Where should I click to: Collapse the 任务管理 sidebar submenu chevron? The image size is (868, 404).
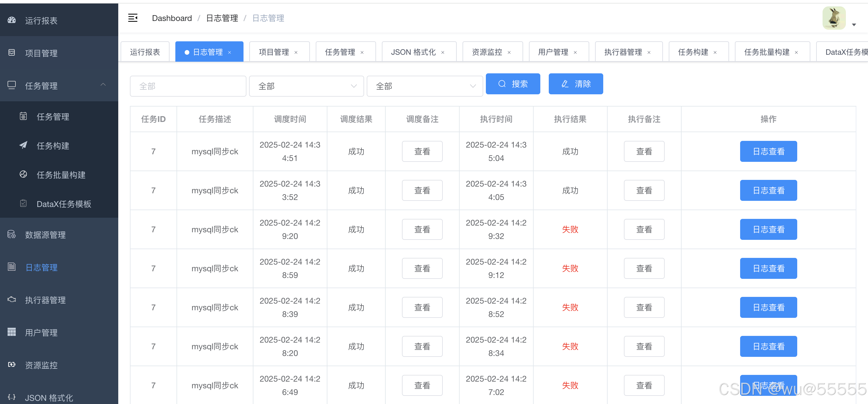103,85
